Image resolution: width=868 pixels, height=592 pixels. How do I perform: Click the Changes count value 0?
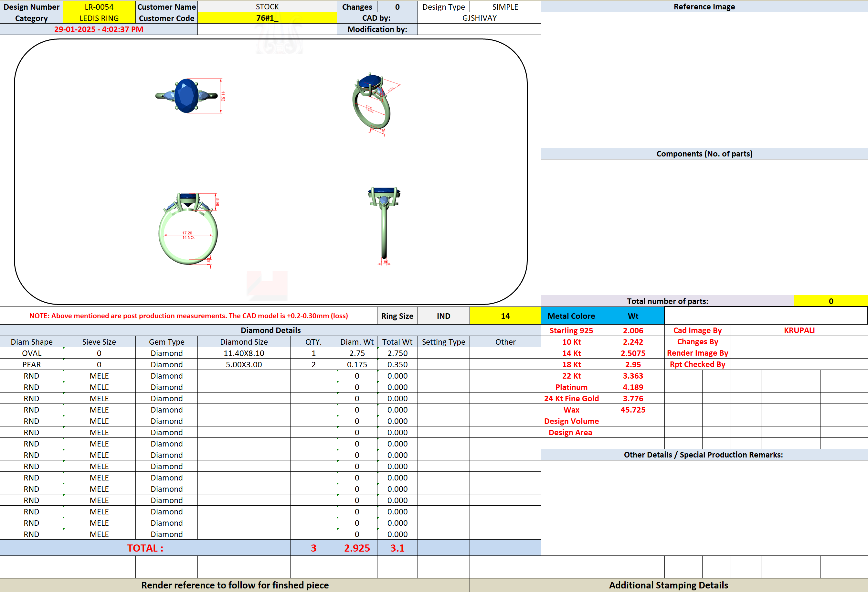397,7
